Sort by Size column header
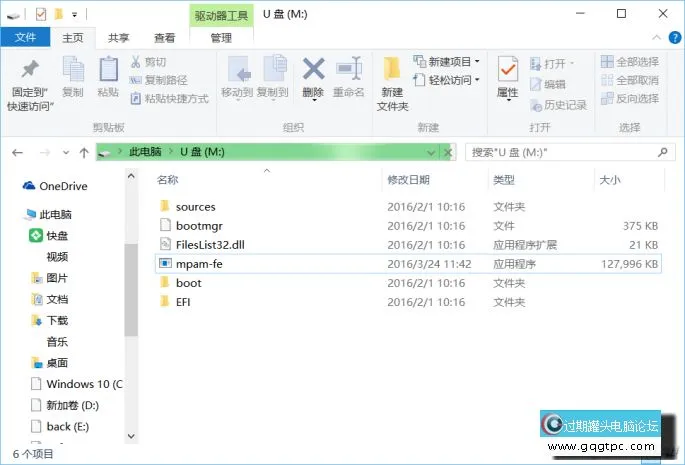This screenshot has width=685, height=465. point(610,180)
